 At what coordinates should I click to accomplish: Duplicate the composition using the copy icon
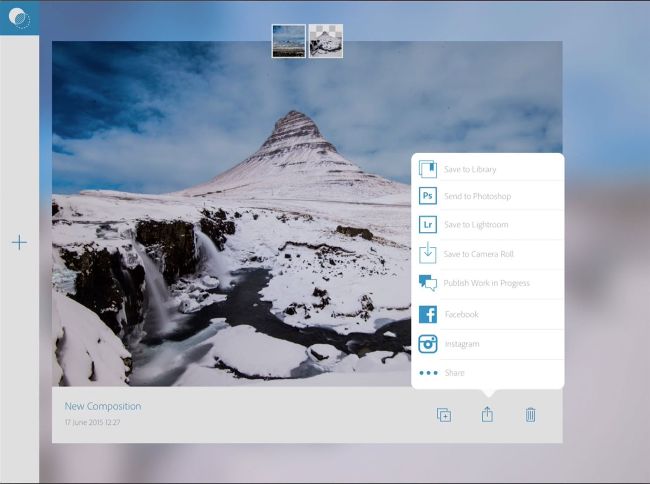pos(444,415)
